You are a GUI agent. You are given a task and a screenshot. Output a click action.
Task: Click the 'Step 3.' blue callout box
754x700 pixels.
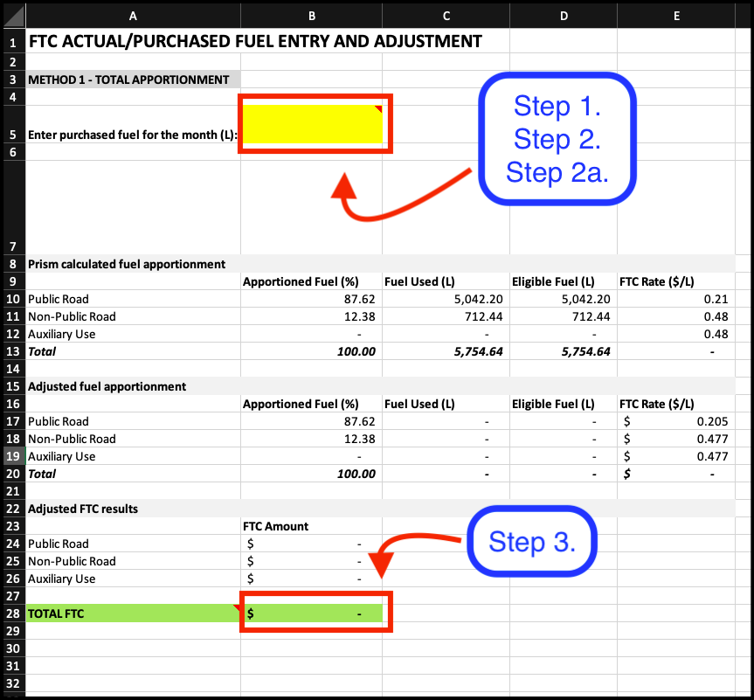tap(531, 541)
